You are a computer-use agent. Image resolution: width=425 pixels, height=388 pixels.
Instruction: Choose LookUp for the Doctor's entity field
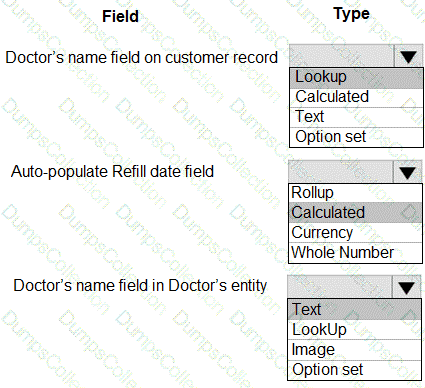[354, 330]
